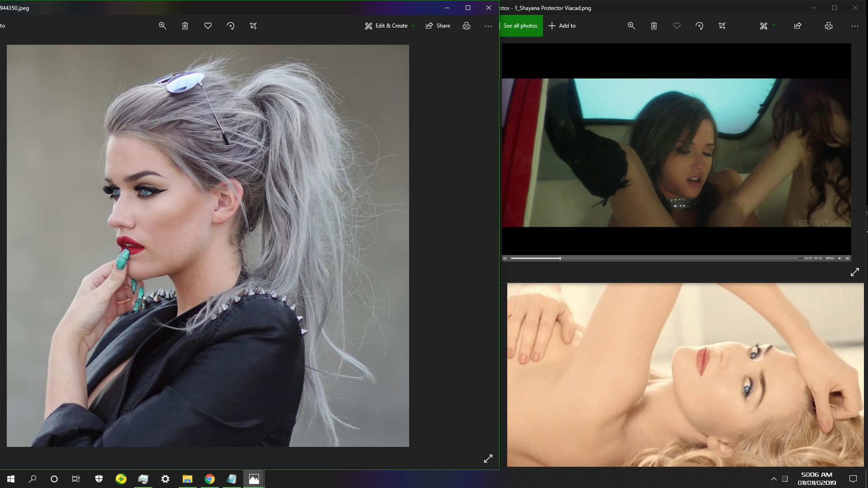
Task: Toggle favorite heart in right Photos window
Action: [x=677, y=26]
